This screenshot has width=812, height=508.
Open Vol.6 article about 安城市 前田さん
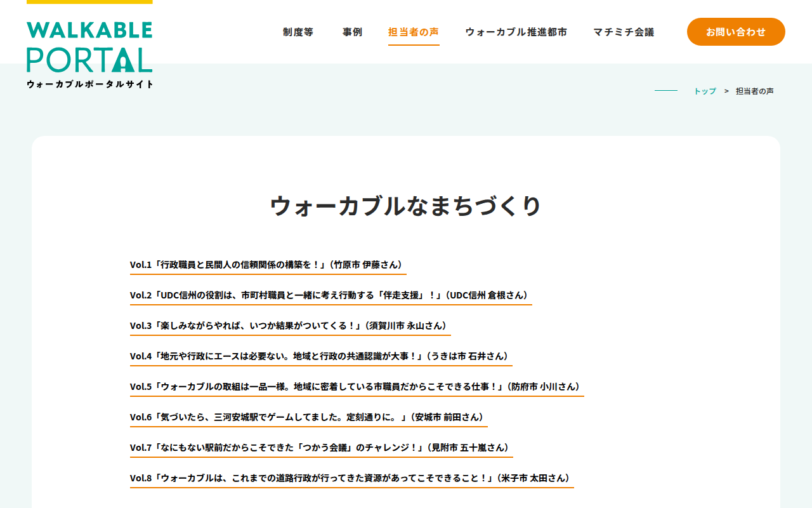[x=309, y=417]
